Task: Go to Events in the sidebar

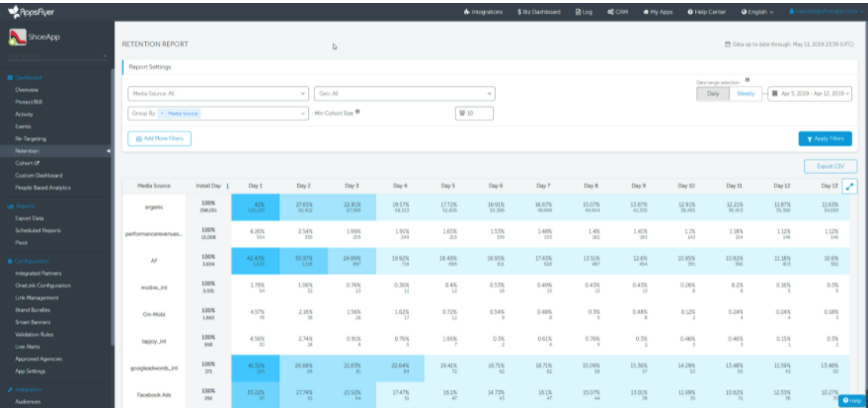Action: point(24,126)
